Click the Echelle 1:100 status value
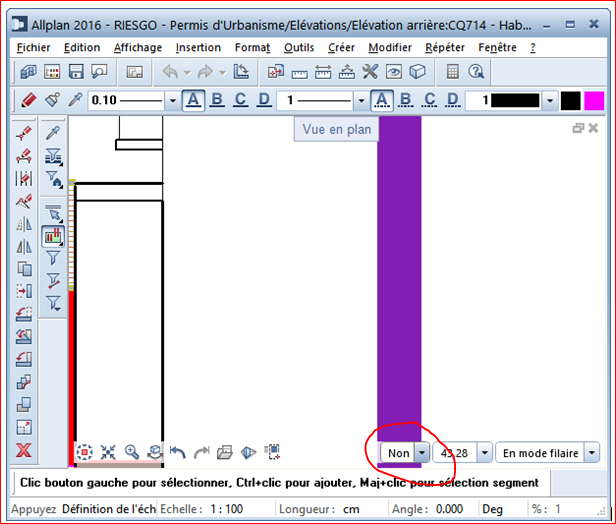This screenshot has height=524, width=616. pyautogui.click(x=226, y=509)
